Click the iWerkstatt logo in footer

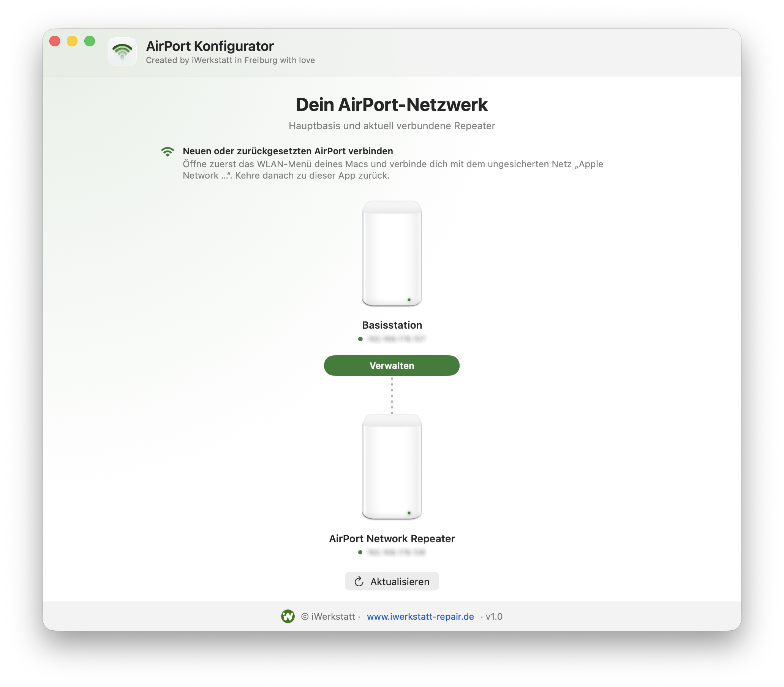pos(288,616)
